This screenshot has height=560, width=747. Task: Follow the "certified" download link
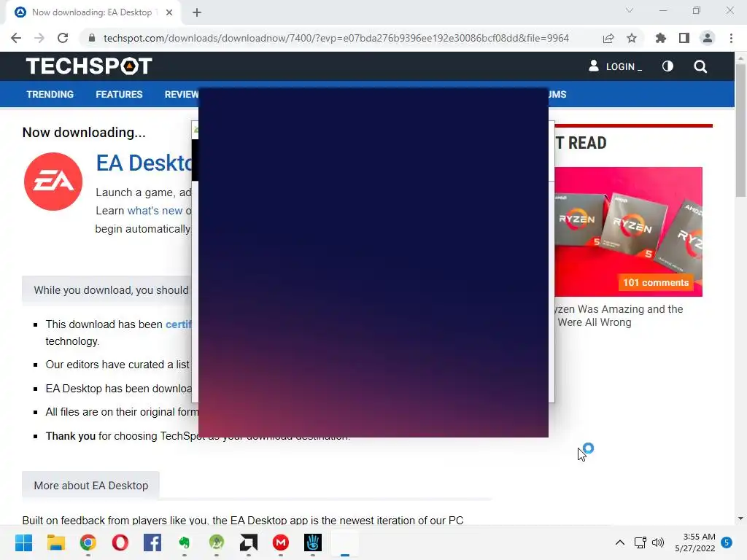click(179, 324)
